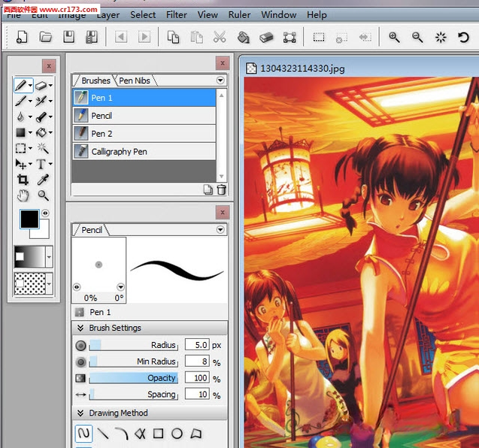Cut with the scissors icon
Viewport: 479px width, 448px height.
220,38
